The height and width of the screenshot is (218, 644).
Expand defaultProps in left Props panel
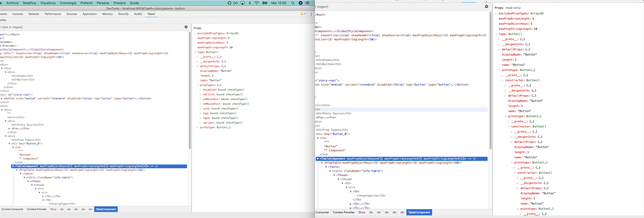(198, 66)
